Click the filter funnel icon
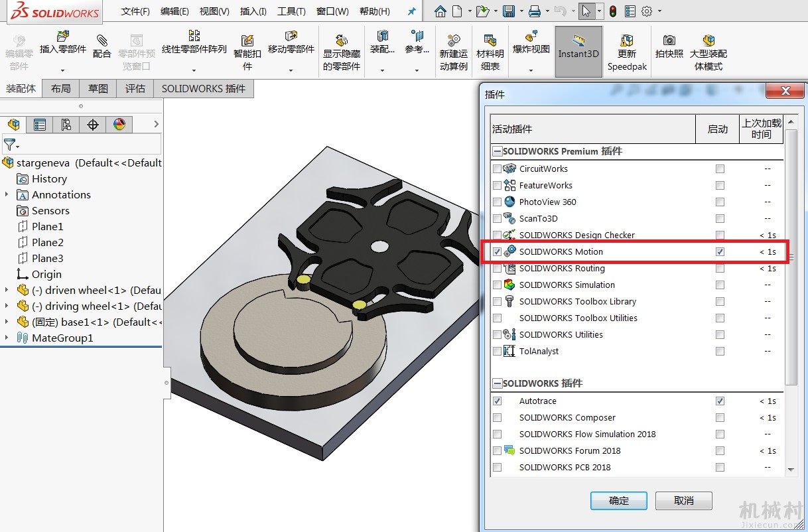808x532 pixels. coord(9,144)
